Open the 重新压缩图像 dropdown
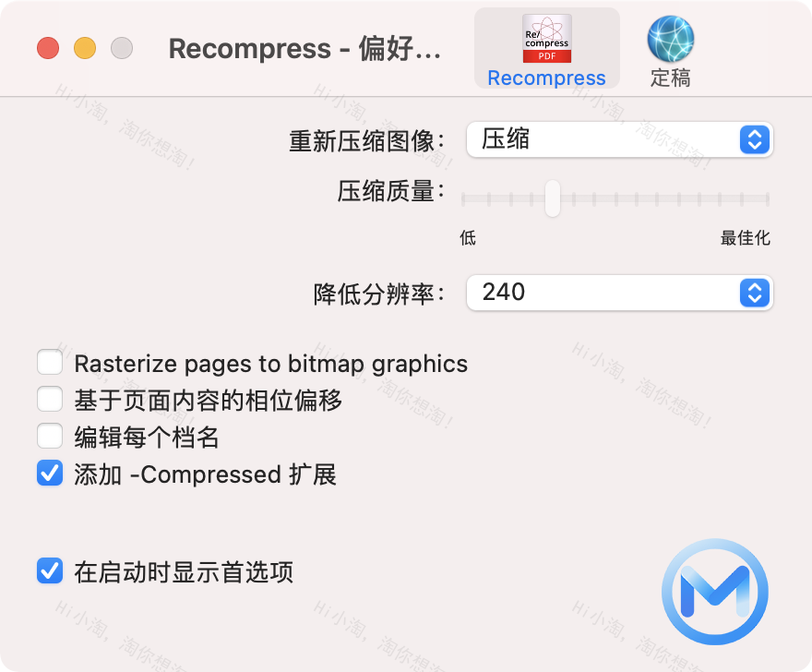Viewport: 812px width, 672px height. (619, 139)
